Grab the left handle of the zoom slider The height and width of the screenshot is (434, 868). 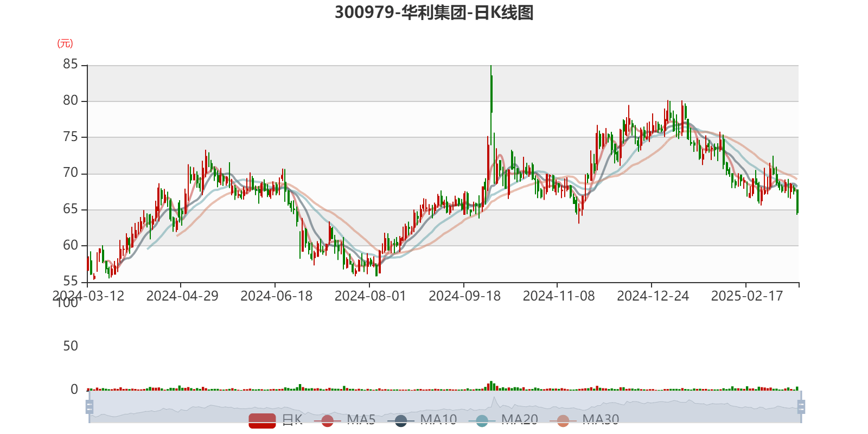coord(90,407)
